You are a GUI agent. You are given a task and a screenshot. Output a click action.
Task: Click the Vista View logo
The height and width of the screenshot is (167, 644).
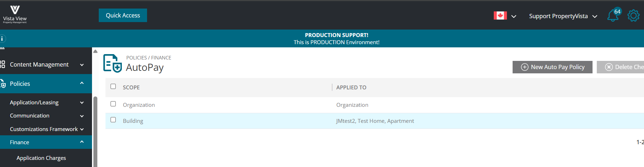pos(15,15)
